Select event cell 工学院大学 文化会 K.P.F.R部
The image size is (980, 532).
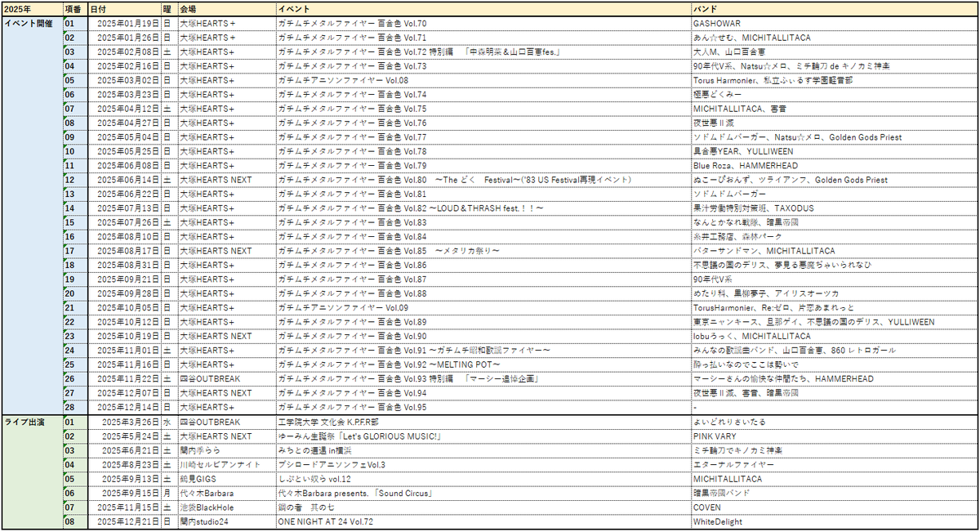tap(483, 422)
